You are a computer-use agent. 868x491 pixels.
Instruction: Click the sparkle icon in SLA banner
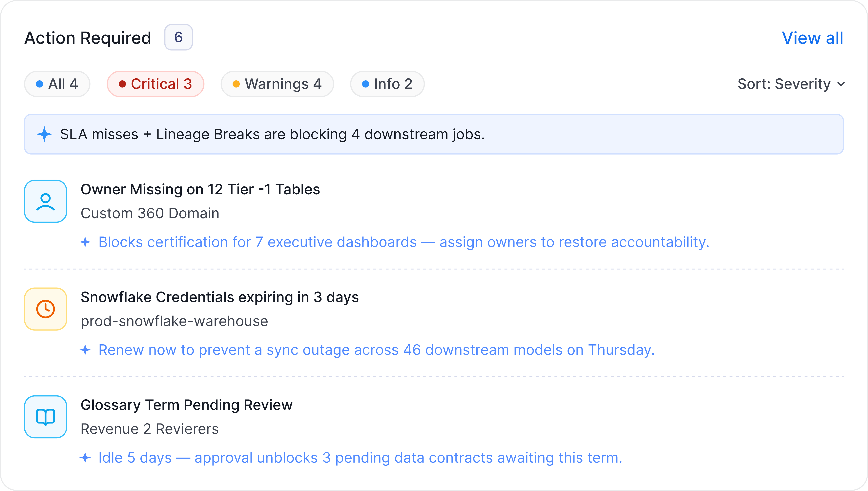coord(44,134)
